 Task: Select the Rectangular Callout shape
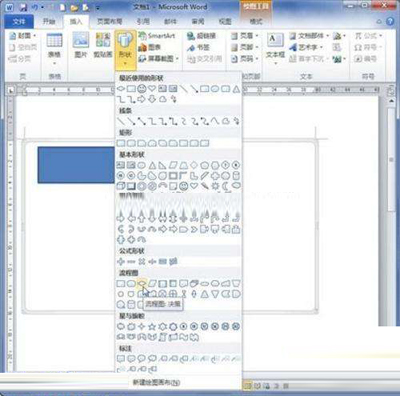pyautogui.click(x=121, y=359)
